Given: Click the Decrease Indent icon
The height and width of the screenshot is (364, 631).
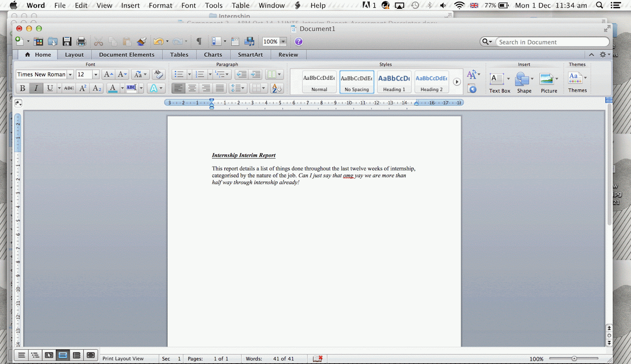Looking at the screenshot, I should [241, 75].
